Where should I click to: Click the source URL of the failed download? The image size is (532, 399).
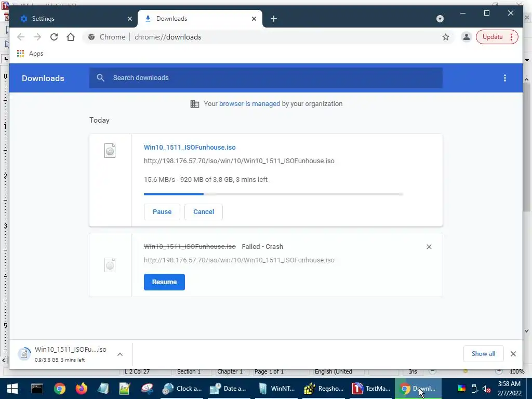(239, 260)
